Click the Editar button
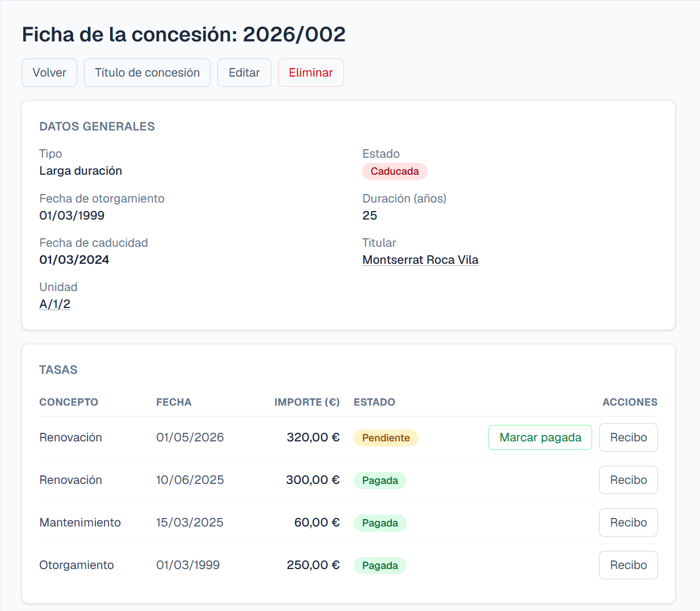Image resolution: width=700 pixels, height=611 pixels. point(244,73)
